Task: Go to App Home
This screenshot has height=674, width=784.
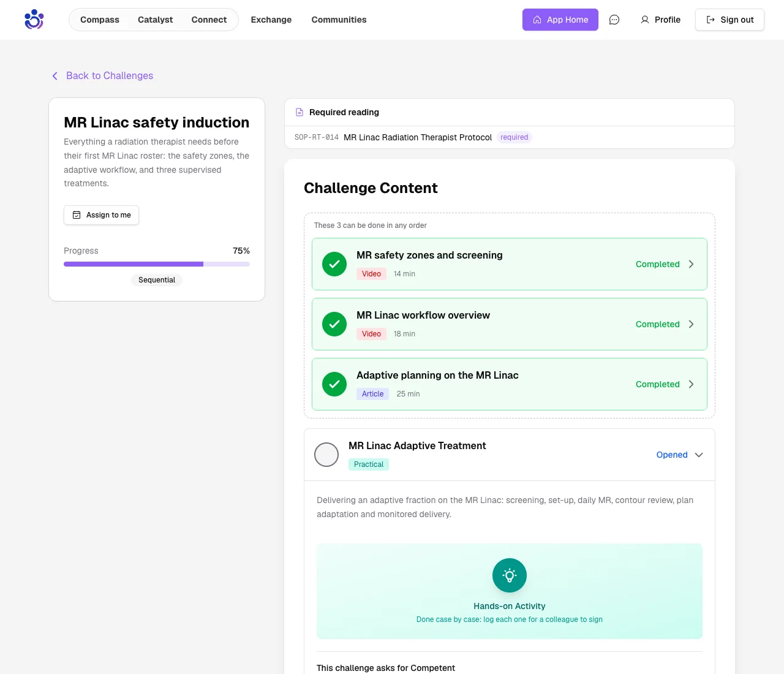Action: [560, 20]
